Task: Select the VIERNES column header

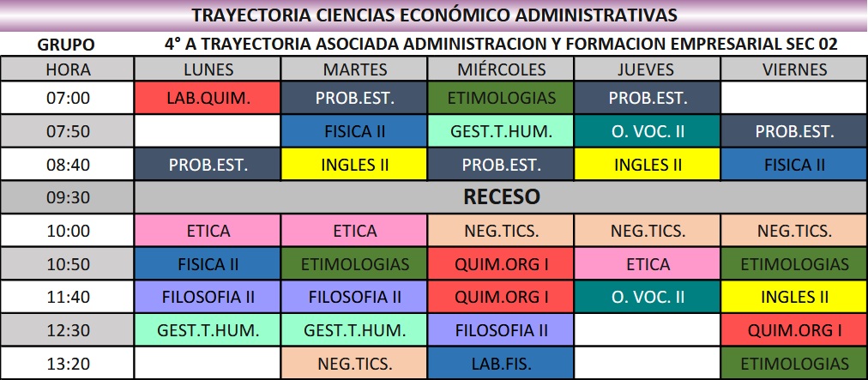Action: click(794, 69)
